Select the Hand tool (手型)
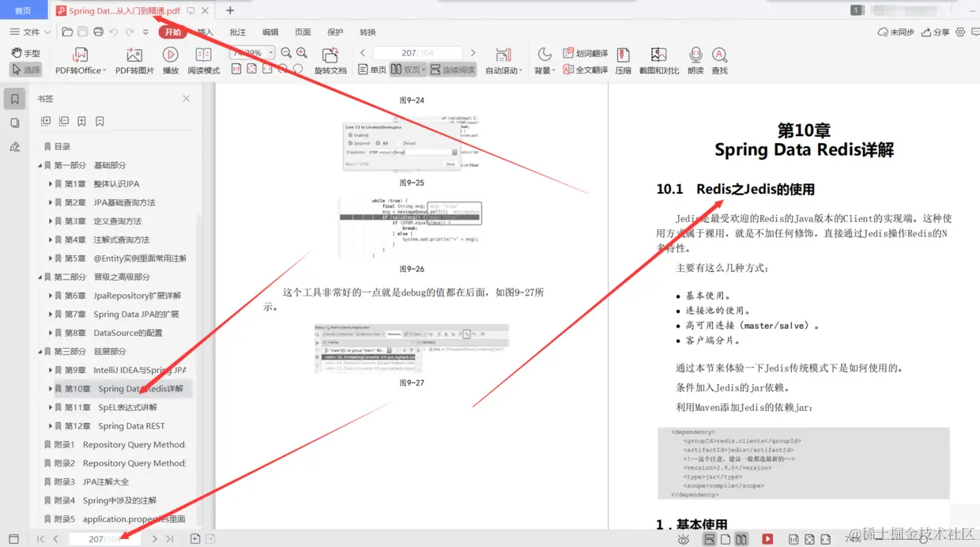The height and width of the screenshot is (547, 980). click(x=25, y=53)
